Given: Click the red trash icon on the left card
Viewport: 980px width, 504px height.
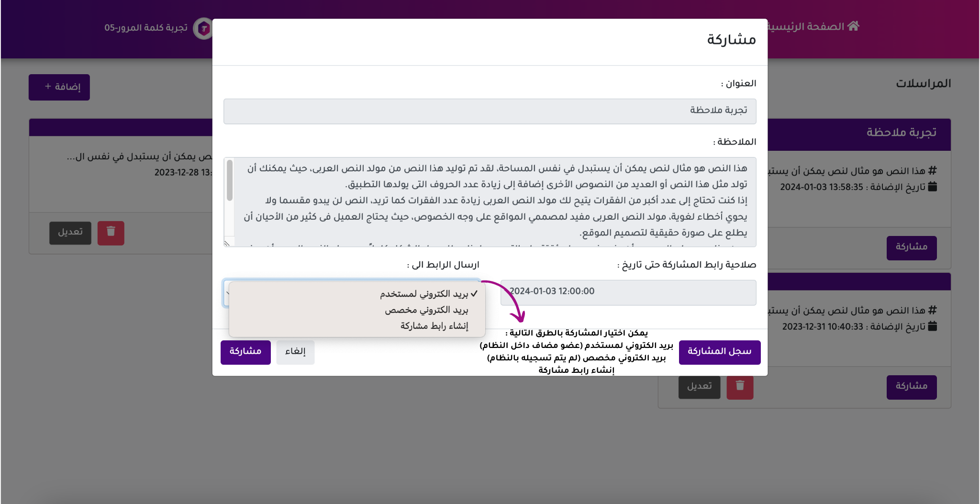Looking at the screenshot, I should 111,233.
